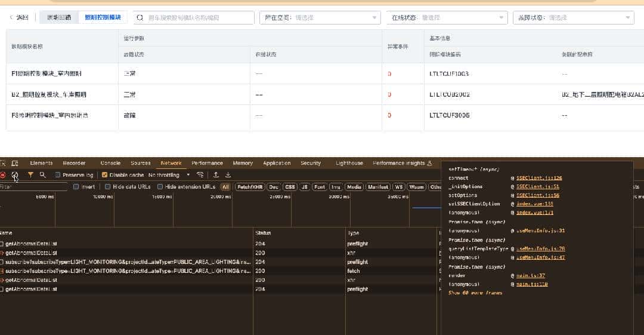Open the No throttling dropdown
Viewport: 644px width, 335px height.
coord(169,175)
